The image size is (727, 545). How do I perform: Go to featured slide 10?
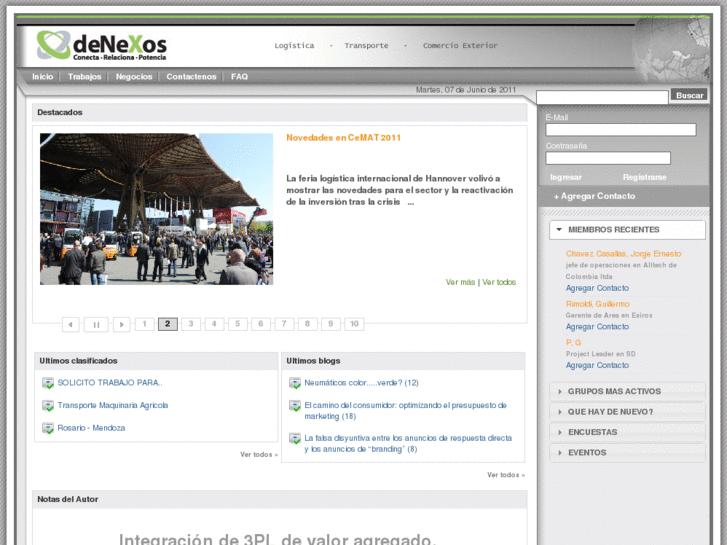tap(354, 324)
